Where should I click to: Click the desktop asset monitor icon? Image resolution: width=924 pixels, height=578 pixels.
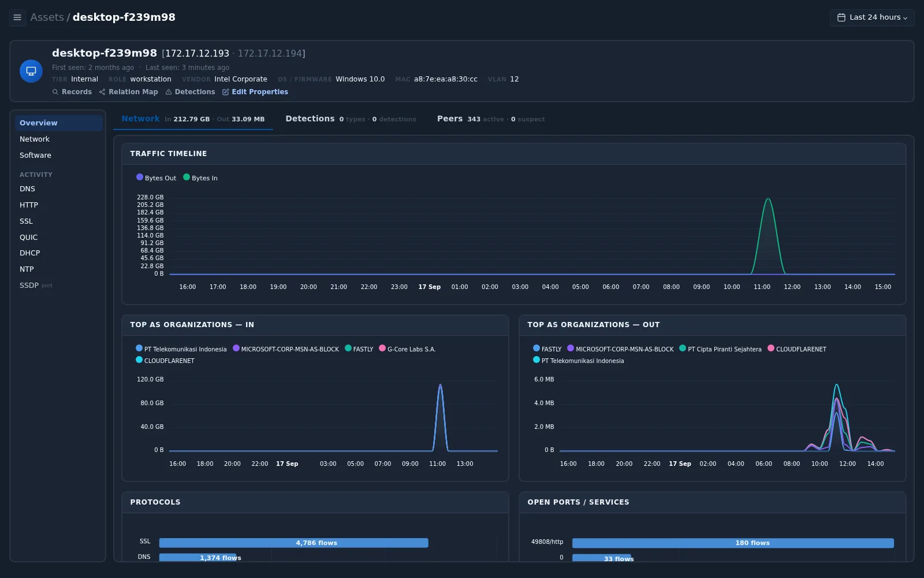(31, 71)
